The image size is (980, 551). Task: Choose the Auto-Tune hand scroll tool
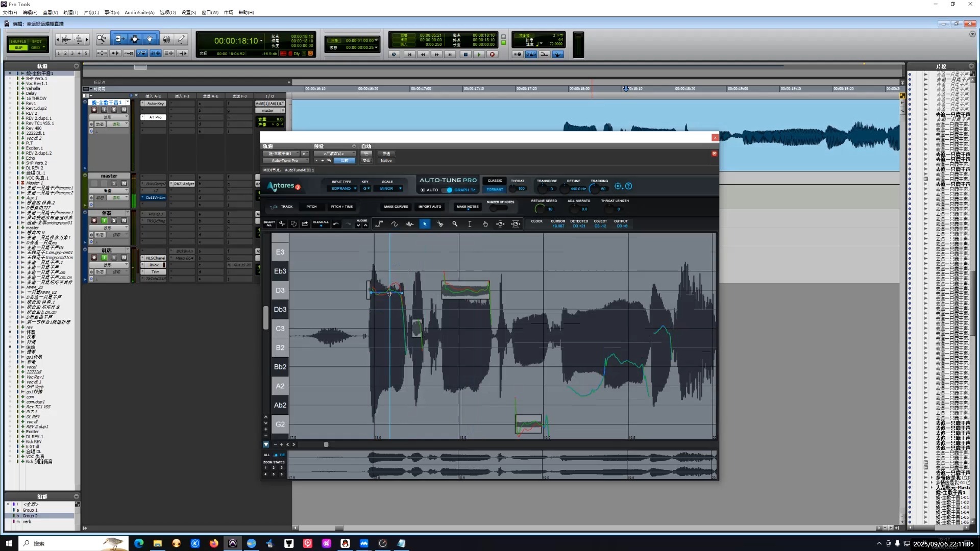(x=485, y=224)
